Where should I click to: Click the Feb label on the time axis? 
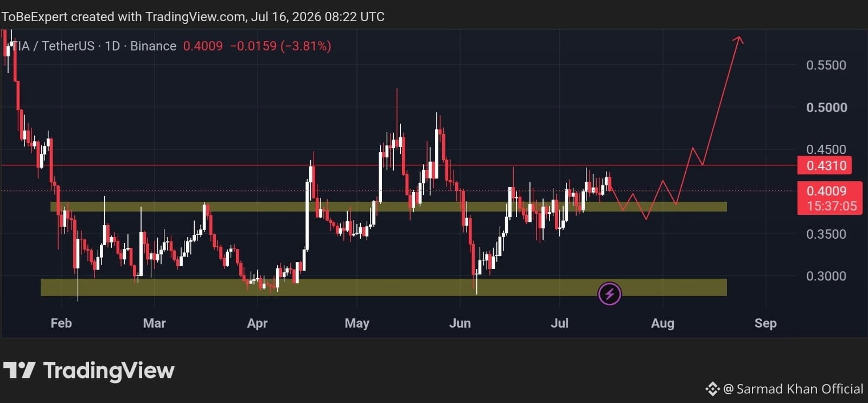pos(61,323)
